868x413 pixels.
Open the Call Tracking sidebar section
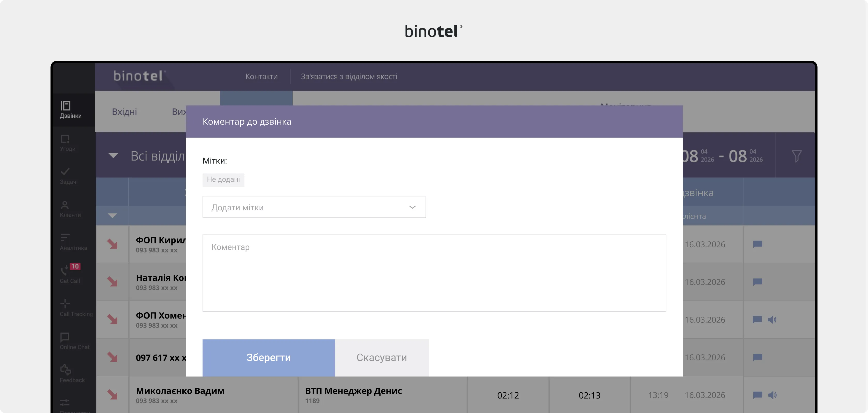76,308
